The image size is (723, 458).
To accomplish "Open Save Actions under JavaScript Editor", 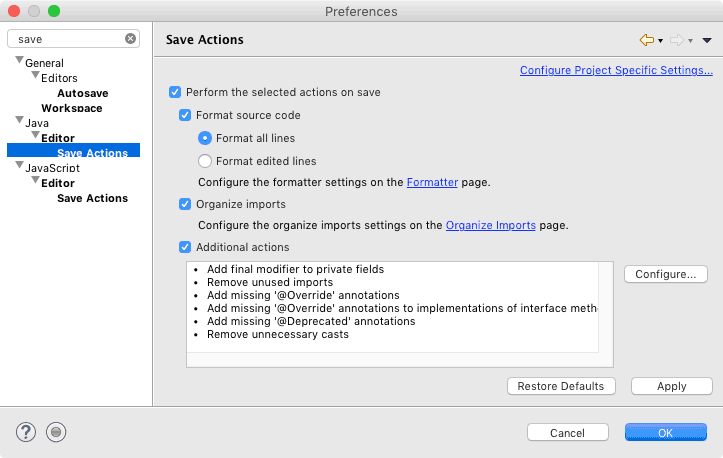I will [x=92, y=198].
